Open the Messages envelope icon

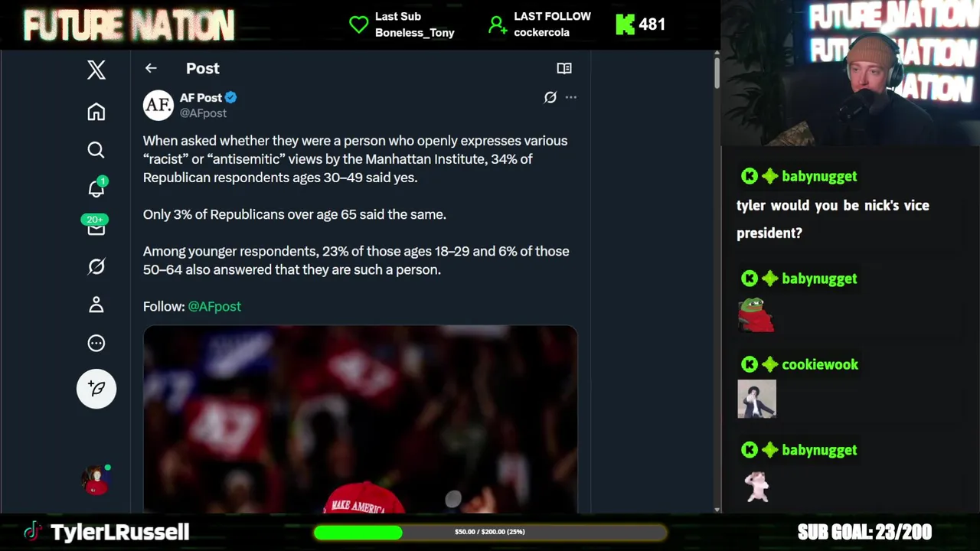(96, 227)
